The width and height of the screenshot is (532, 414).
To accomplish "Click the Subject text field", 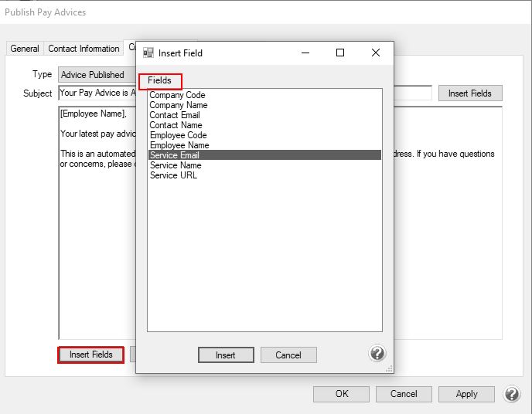I will 97,93.
